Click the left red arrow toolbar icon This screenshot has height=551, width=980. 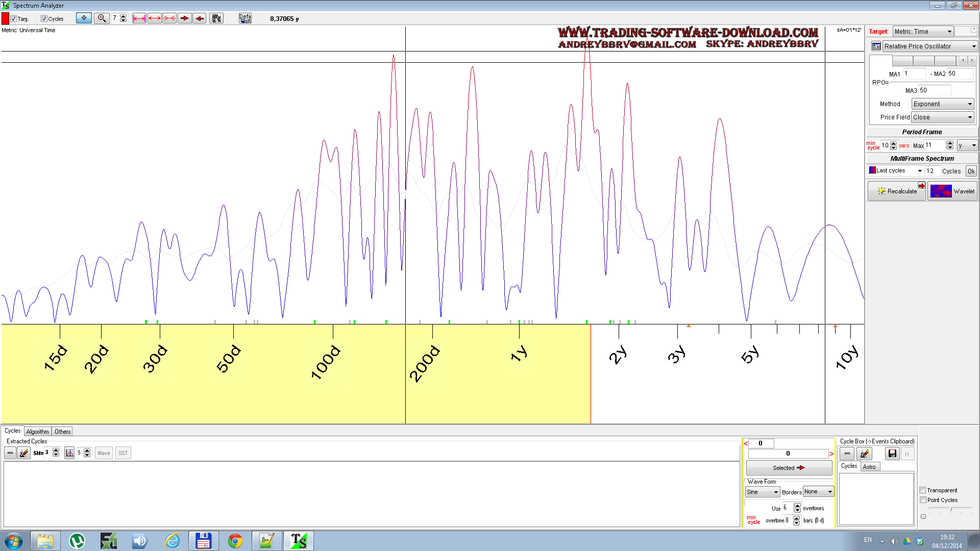[199, 18]
